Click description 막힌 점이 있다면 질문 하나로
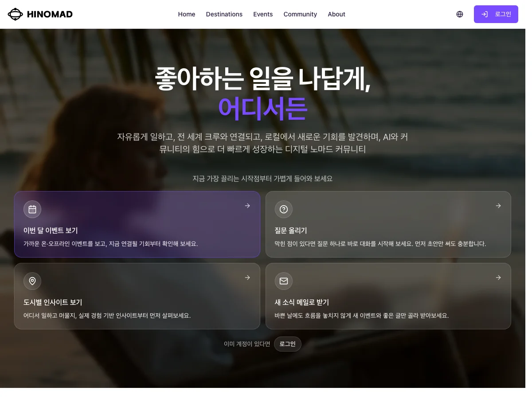The height and width of the screenshot is (399, 532). point(380,244)
